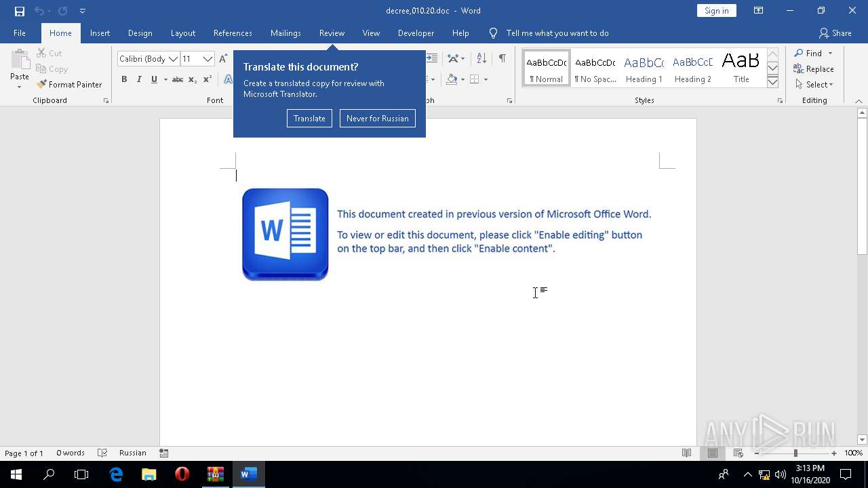Click the Redo icon in title bar
This screenshot has width=868, height=488.
click(63, 11)
